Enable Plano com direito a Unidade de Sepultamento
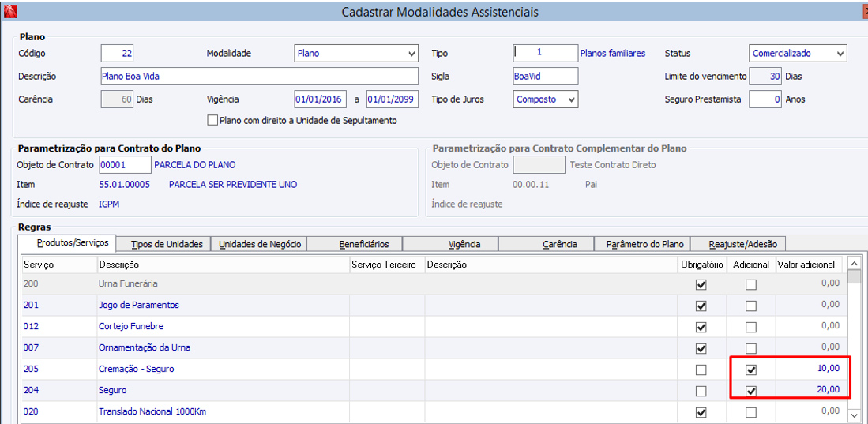 (x=212, y=121)
